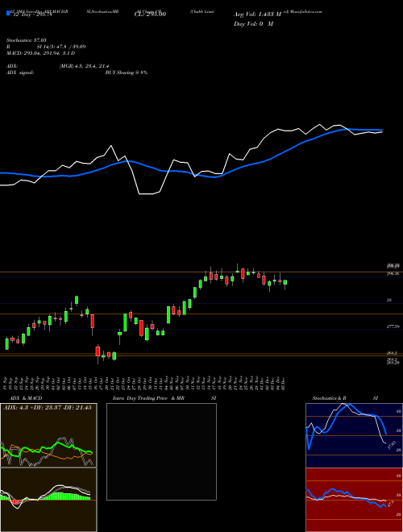Image resolution: width=403 pixels, height=532 pixels.
Task: Open the blue Stochastics chart panel
Action: coord(354,435)
